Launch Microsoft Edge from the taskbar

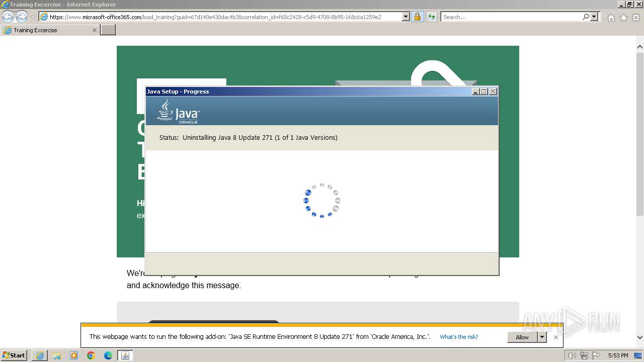point(108,355)
